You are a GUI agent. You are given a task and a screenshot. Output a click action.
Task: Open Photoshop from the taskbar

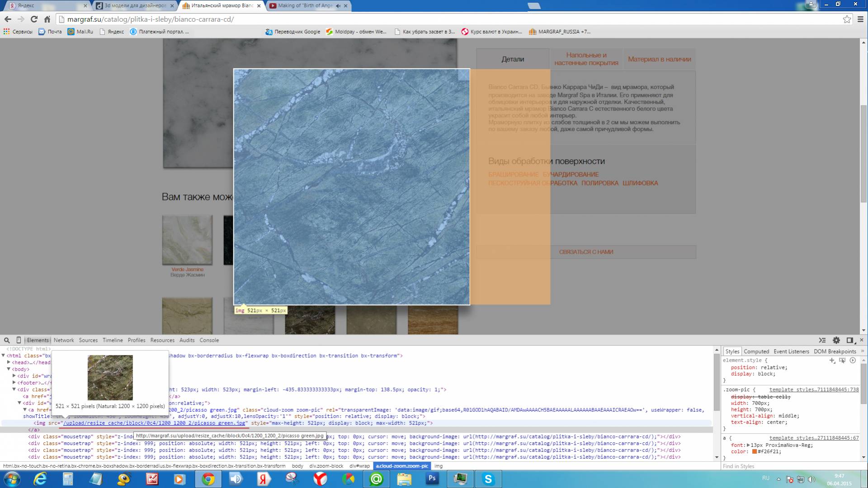[432, 479]
